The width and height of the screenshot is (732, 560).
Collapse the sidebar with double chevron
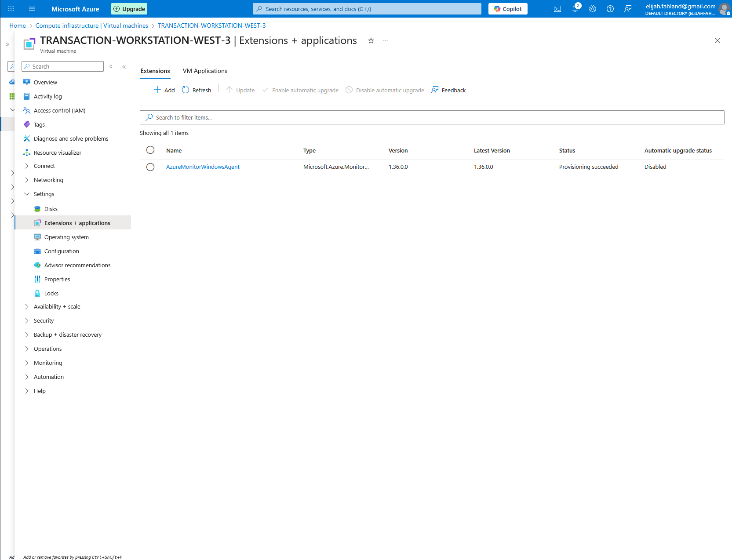[124, 67]
